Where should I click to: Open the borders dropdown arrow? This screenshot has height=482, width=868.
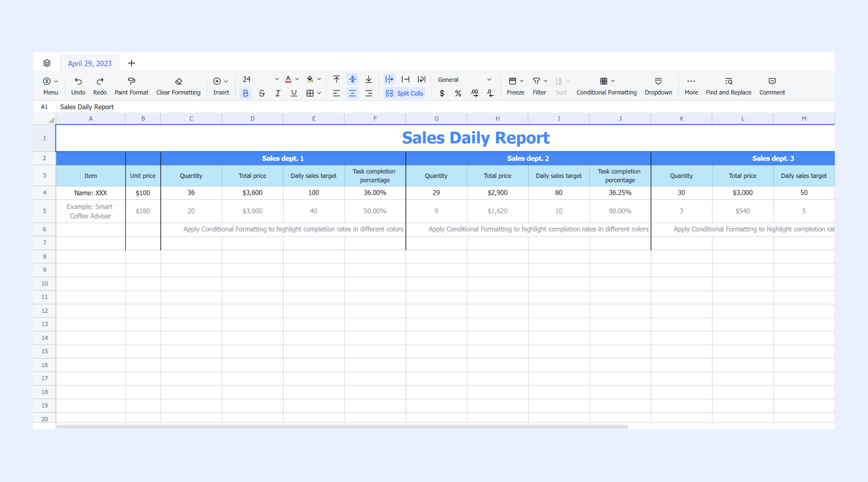point(319,93)
